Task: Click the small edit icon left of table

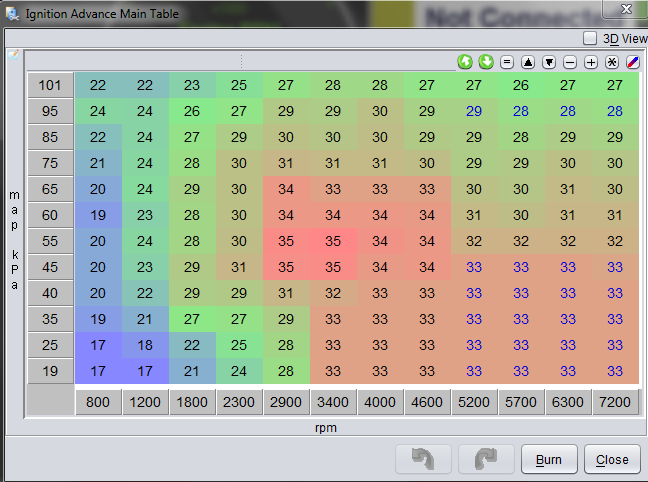Action: (13, 55)
